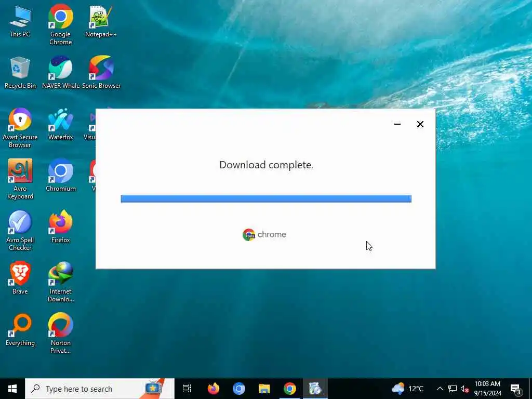Click the taskbar search box
Screen dimensions: 532x399
[100, 389]
